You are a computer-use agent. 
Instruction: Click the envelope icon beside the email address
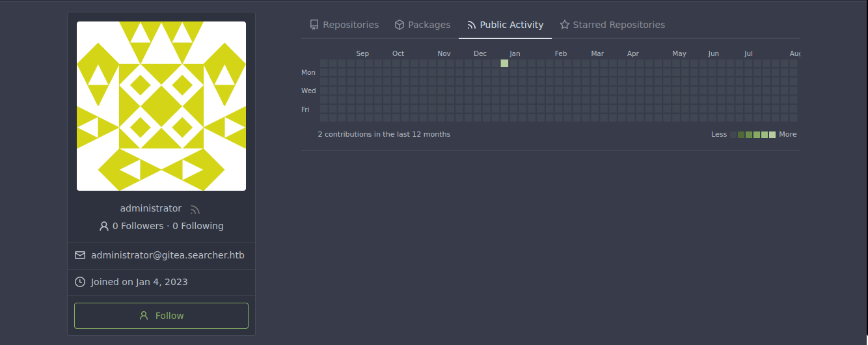point(80,255)
